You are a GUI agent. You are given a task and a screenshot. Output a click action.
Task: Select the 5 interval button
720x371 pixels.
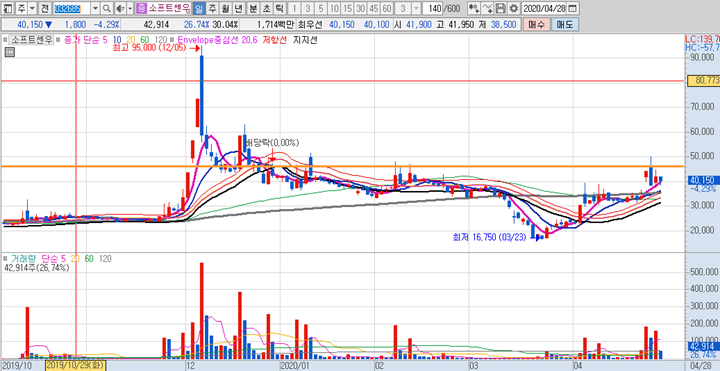[x=321, y=8]
